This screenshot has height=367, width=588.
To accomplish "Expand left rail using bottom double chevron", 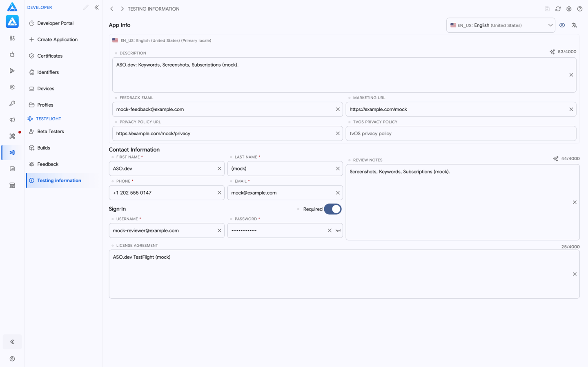I will (x=12, y=342).
